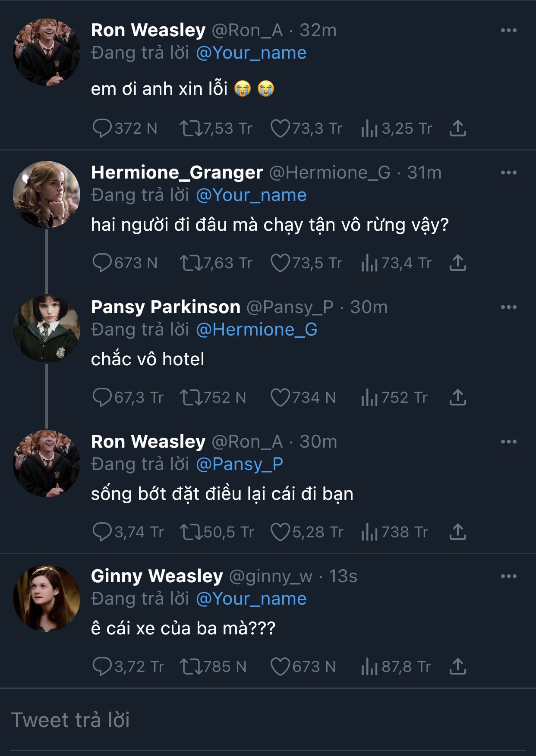This screenshot has width=536, height=756.
Task: Open more options on Ron's apology tweet
Action: [508, 30]
